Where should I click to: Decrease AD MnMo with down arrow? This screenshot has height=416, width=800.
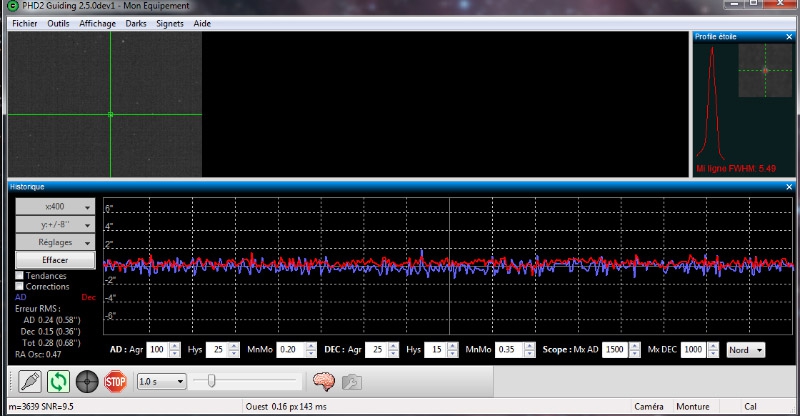[x=311, y=353]
